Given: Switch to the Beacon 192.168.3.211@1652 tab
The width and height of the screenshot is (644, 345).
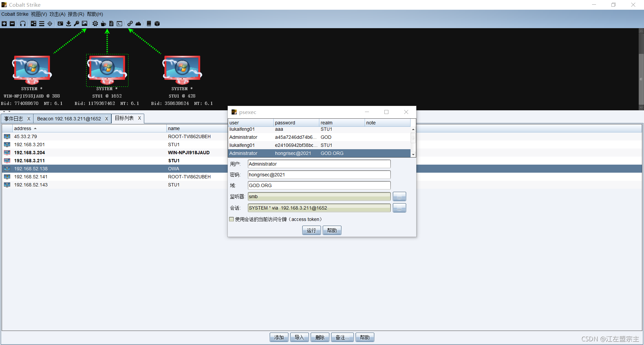Looking at the screenshot, I should tap(69, 119).
